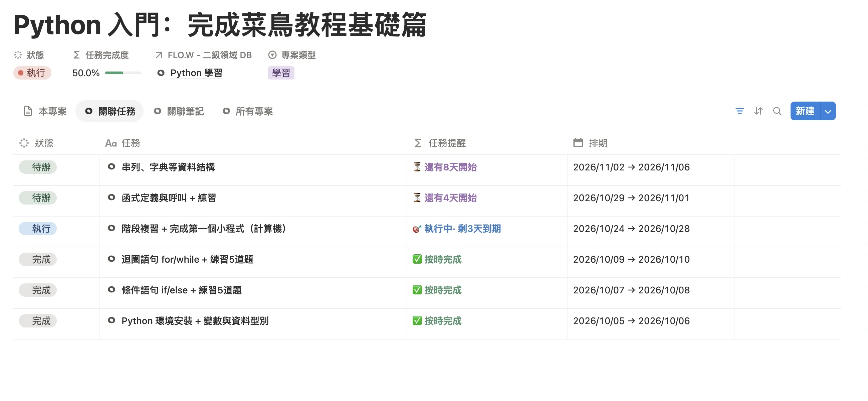Open the search magnifier icon
The image size is (868, 401).
point(777,111)
